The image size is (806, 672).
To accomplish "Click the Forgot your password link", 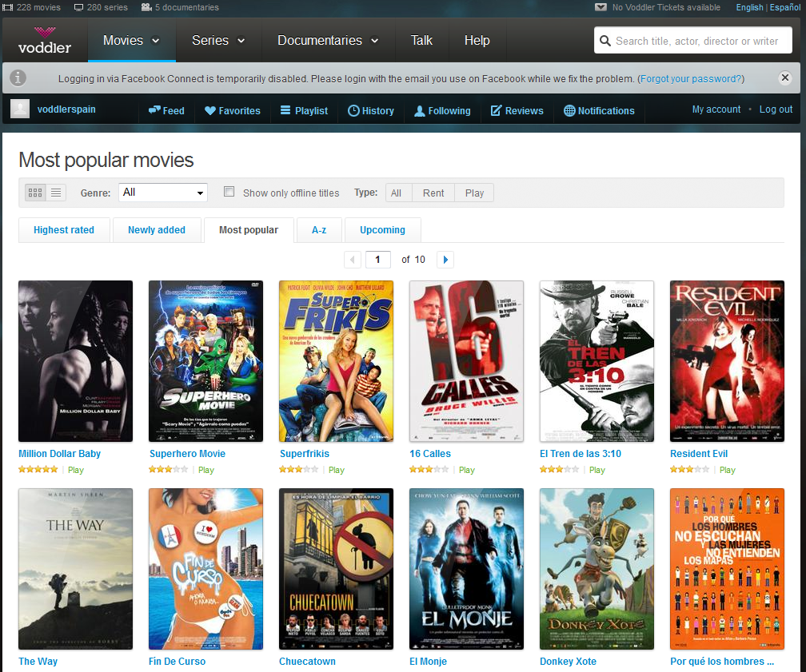I will (x=692, y=79).
